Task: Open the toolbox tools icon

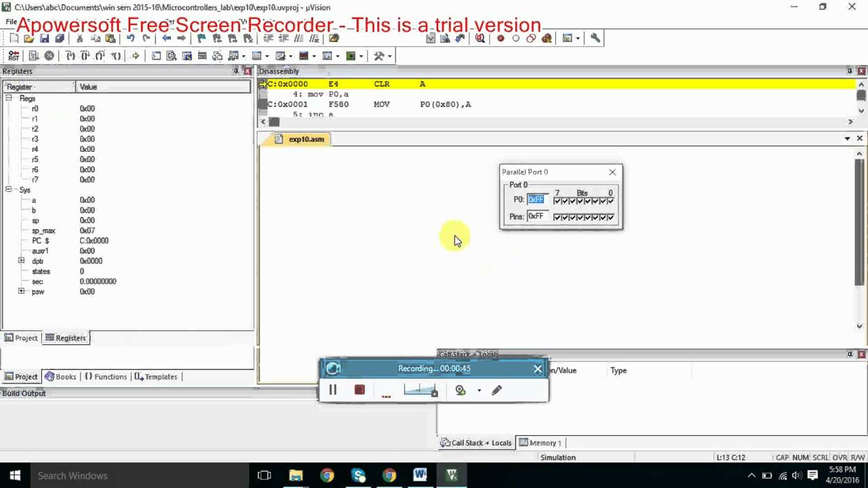Action: tap(379, 56)
